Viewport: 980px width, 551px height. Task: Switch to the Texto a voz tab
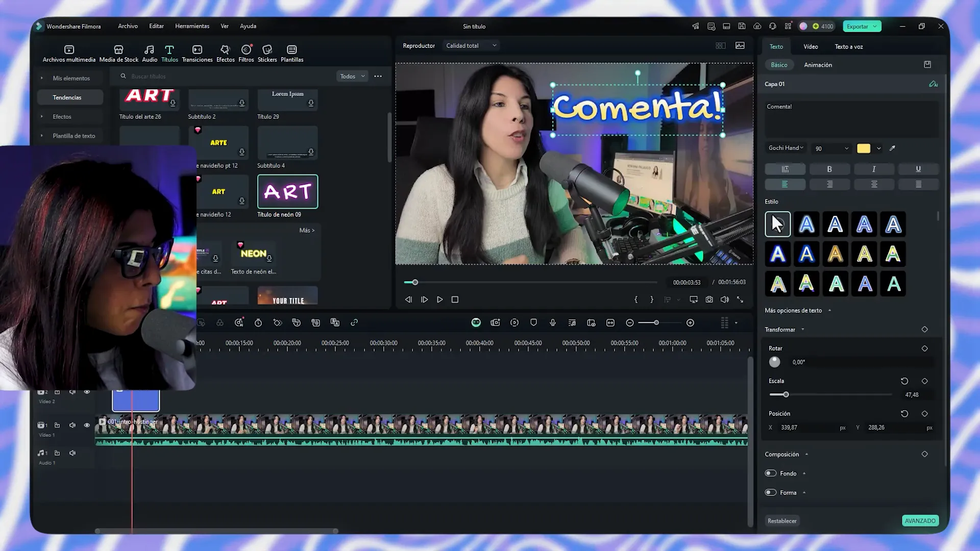(x=849, y=46)
